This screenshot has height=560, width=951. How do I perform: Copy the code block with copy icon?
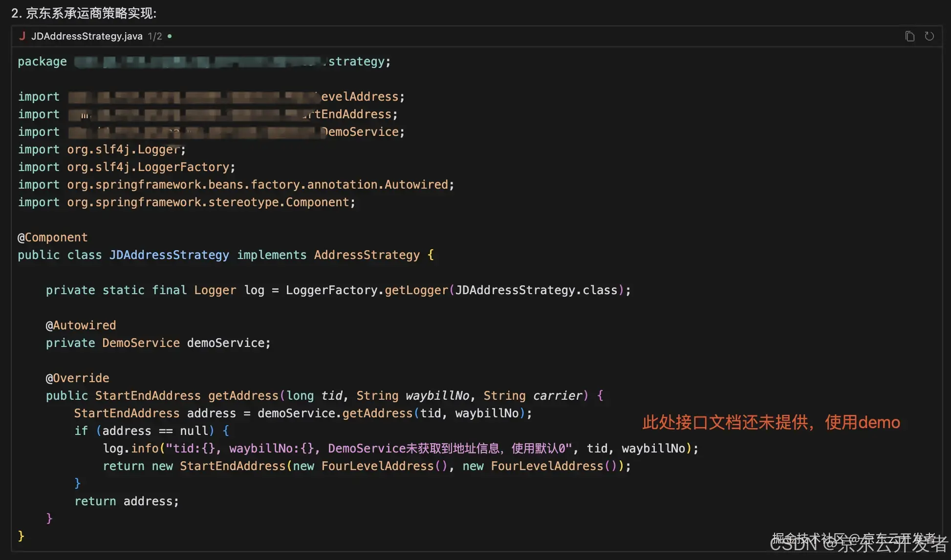coord(909,36)
